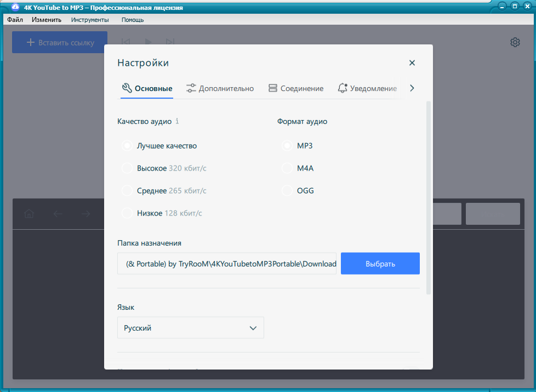Click the play button in toolbar
This screenshot has height=392, width=536.
pos(148,42)
